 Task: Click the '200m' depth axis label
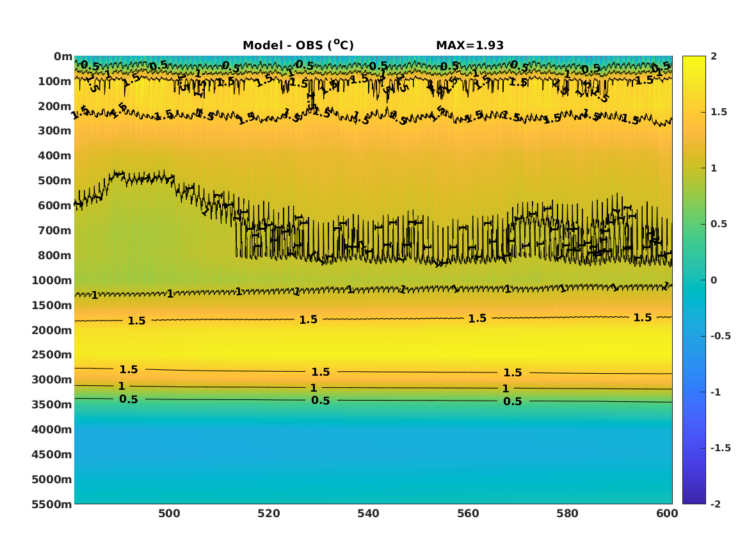point(55,106)
